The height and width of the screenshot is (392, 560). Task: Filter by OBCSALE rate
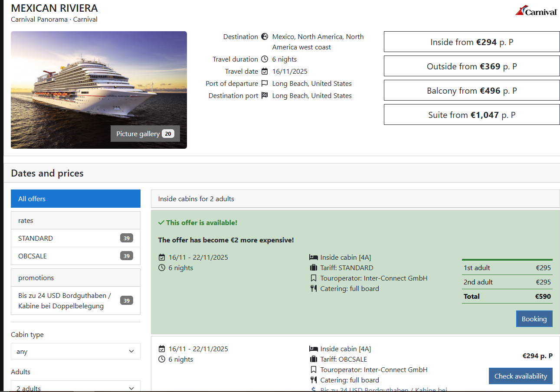coord(75,256)
